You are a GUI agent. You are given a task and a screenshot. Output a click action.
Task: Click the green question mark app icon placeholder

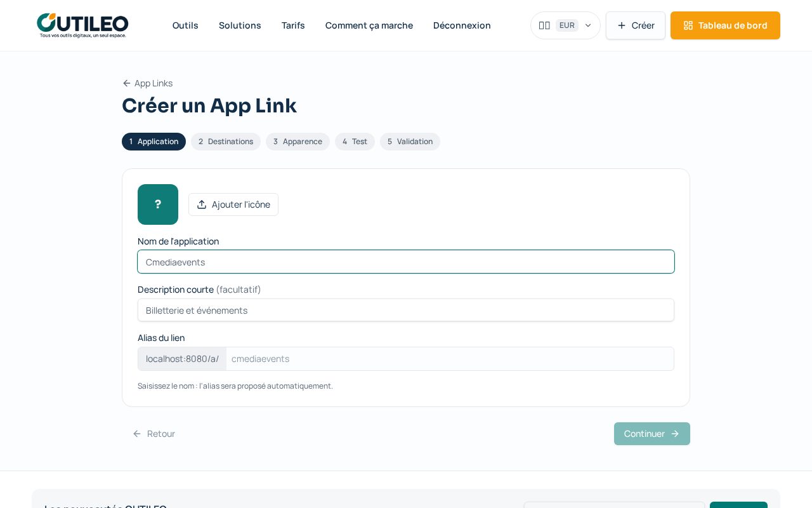158,204
